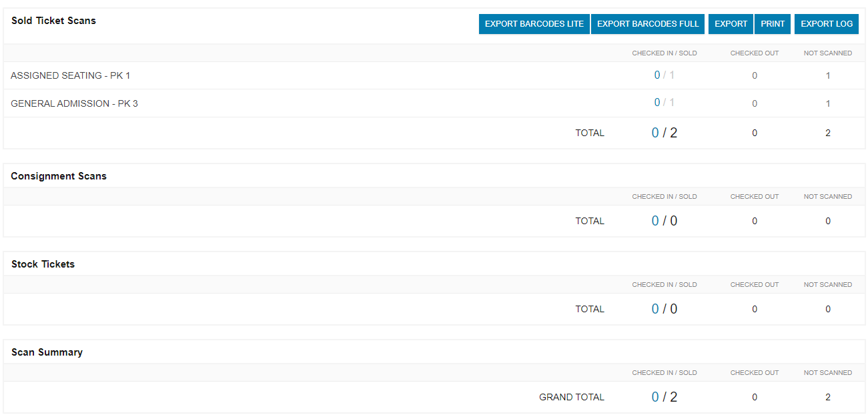
Task: Click Sold Ticket Scans total checked-in number
Action: click(655, 133)
